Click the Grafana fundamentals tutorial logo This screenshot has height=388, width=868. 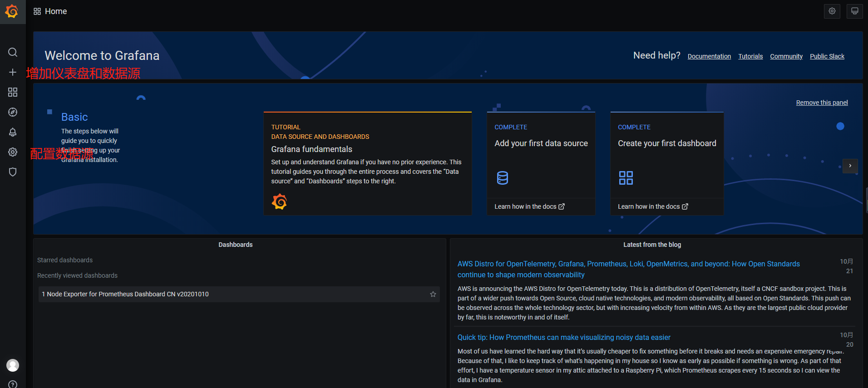point(279,201)
